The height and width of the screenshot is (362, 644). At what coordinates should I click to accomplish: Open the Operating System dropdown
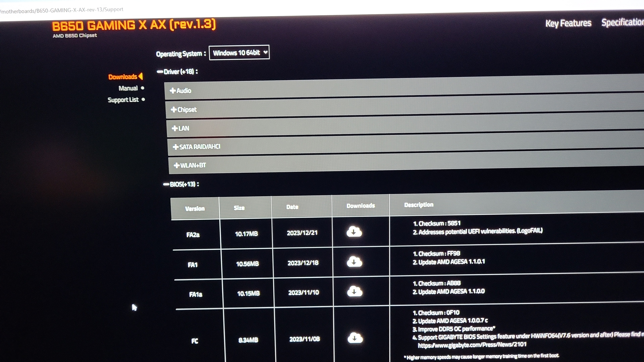(x=239, y=53)
